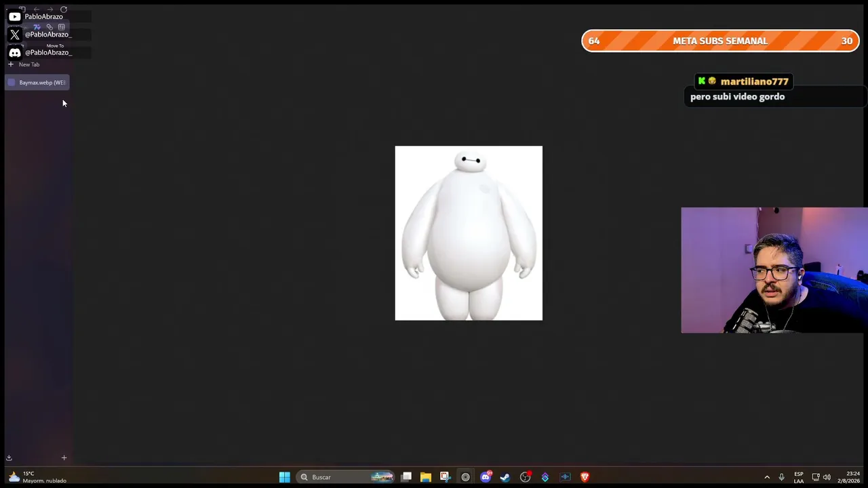Click the purple diamond app icon in the taskbar
This screenshot has height=488, width=868.
pos(545,477)
